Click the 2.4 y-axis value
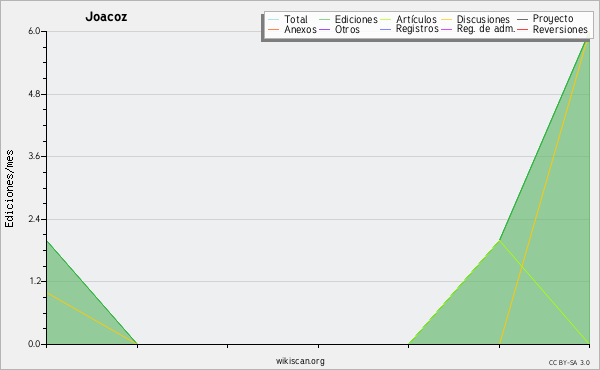Image resolution: width=600 pixels, height=370 pixels. (x=34, y=219)
